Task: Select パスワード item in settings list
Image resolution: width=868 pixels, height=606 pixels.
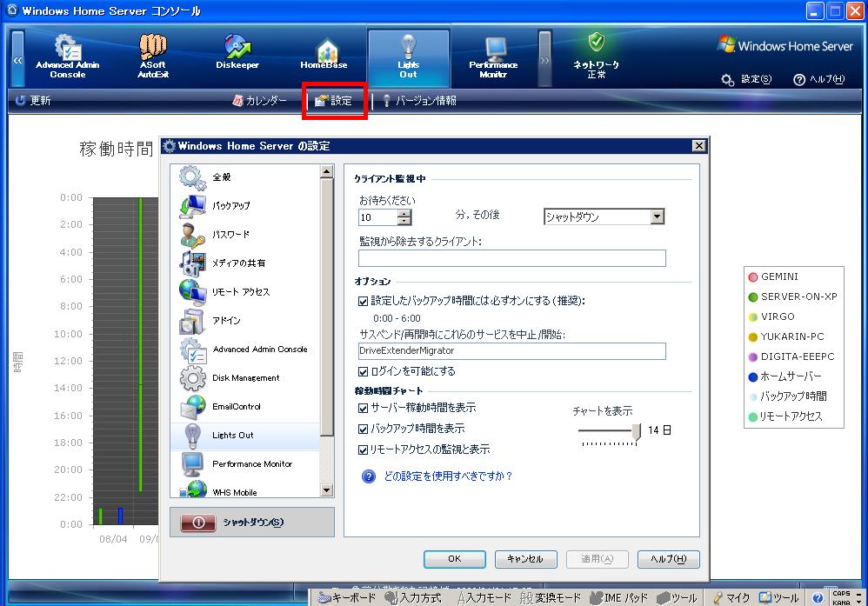Action: (245, 235)
